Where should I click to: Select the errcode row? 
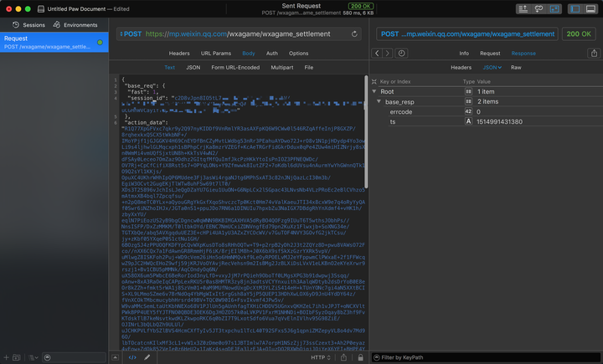[487, 111]
